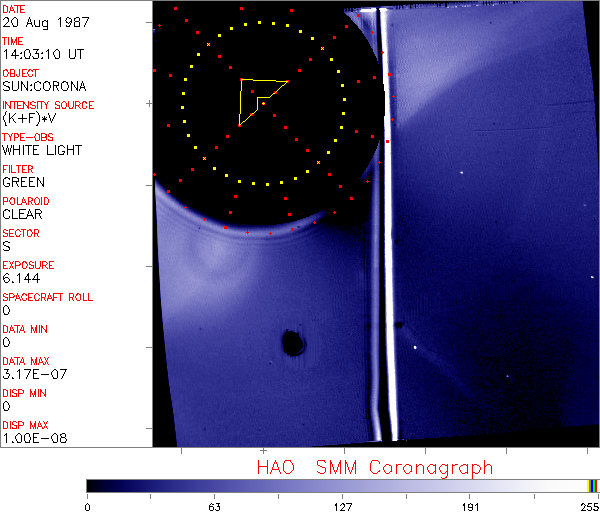Click the rainbow segment at the color bar's end
Screen dimensions: 600x512
coord(593,485)
